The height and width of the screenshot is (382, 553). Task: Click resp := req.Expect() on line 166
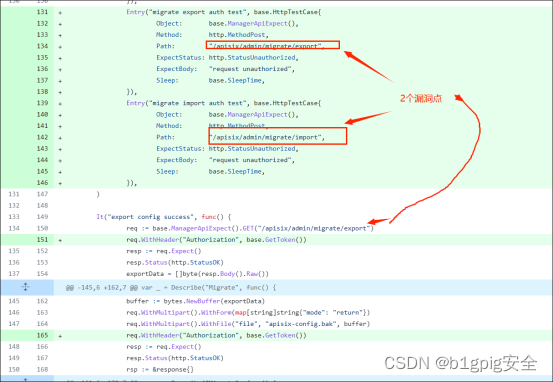point(164,346)
